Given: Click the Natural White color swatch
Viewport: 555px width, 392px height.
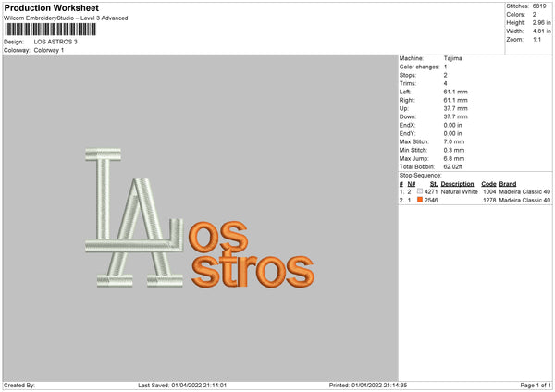Looking at the screenshot, I should [x=420, y=191].
